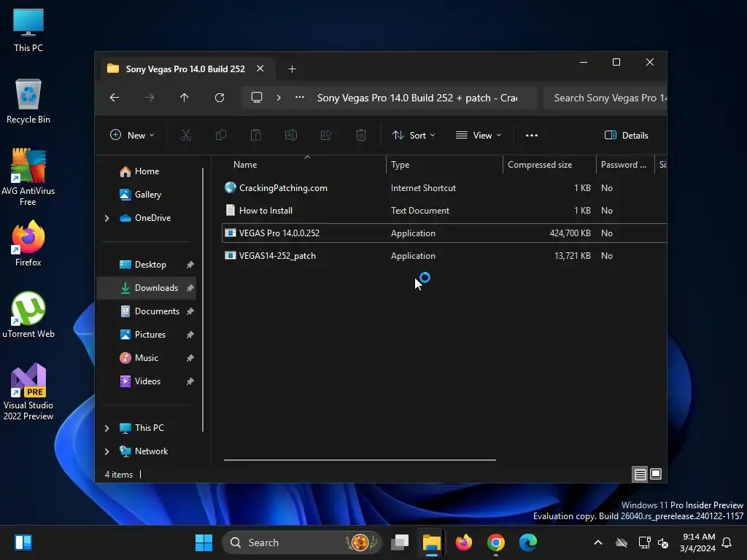Click the Copy icon in toolbar
747x560 pixels.
[x=220, y=135]
